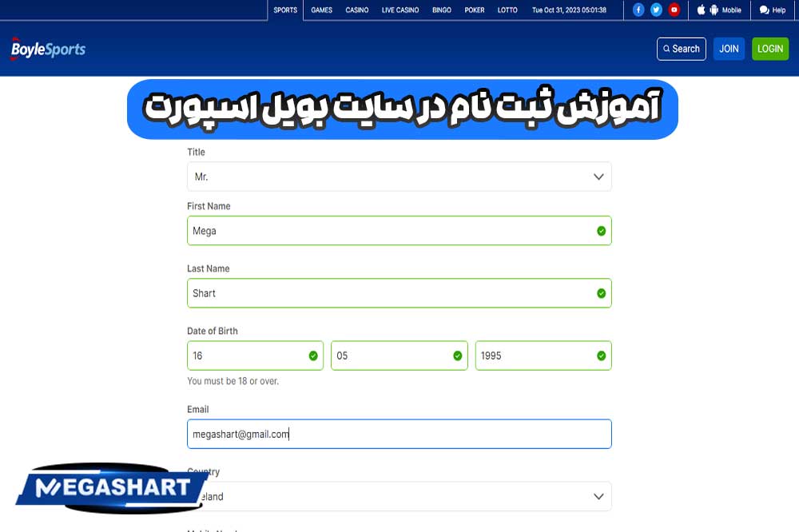Click the 'Email' label
The height and width of the screenshot is (532, 799).
pyautogui.click(x=197, y=410)
